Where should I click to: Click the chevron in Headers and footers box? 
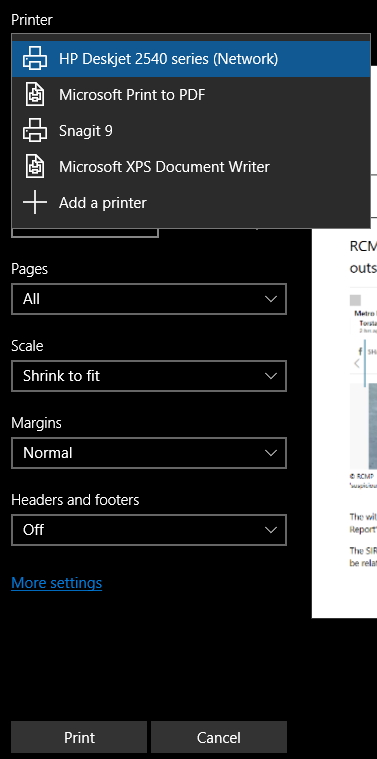click(x=271, y=530)
